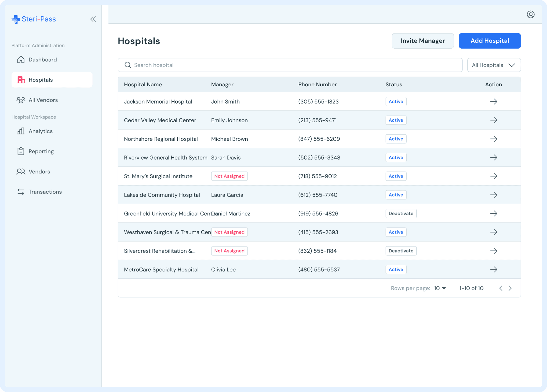Screen dimensions: 547x392
Task: Collapse the sidebar using the double-chevron icon
Action: [93, 19]
